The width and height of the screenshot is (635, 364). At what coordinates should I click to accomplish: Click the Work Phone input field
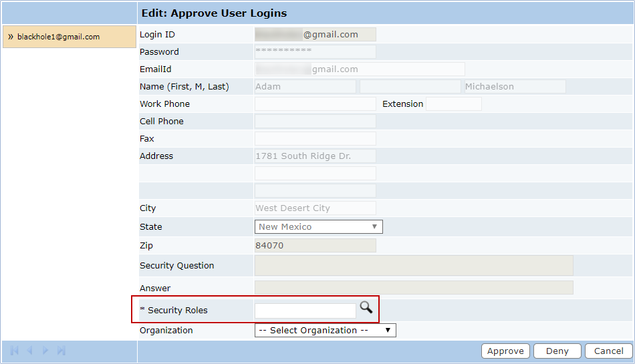point(315,104)
